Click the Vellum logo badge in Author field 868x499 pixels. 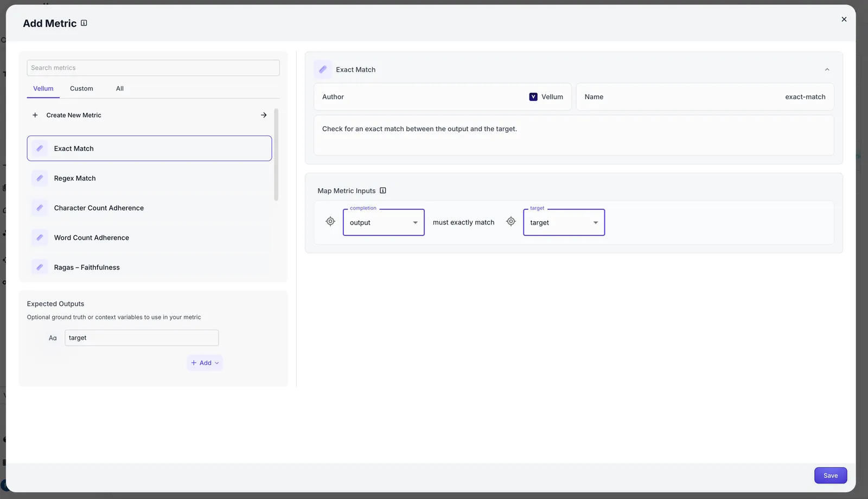(533, 97)
